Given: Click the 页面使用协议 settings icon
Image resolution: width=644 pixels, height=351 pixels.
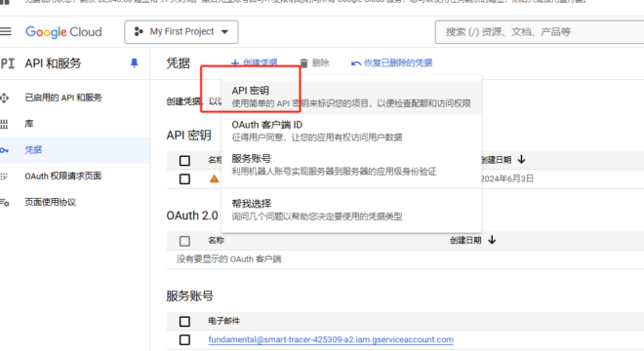Looking at the screenshot, I should pos(5,203).
